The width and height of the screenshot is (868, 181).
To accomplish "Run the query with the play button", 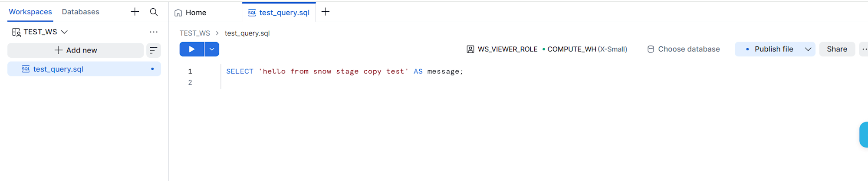I will coord(191,49).
